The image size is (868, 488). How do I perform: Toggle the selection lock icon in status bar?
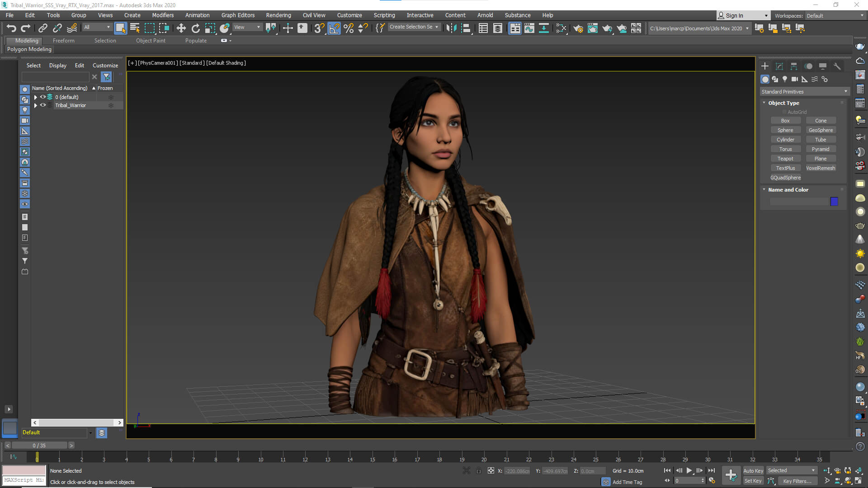pyautogui.click(x=479, y=471)
